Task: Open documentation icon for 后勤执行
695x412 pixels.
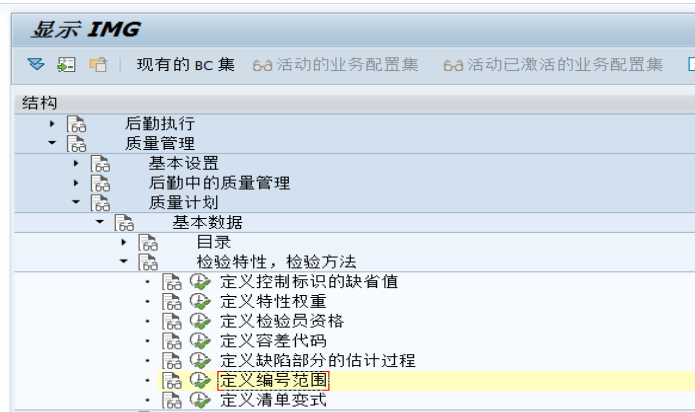Action: pyautogui.click(x=77, y=124)
